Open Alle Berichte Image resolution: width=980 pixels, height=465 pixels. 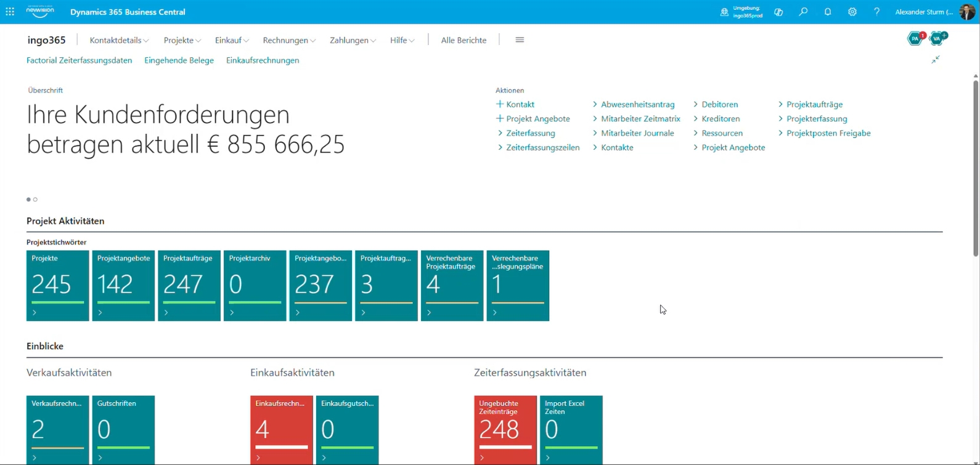(463, 40)
